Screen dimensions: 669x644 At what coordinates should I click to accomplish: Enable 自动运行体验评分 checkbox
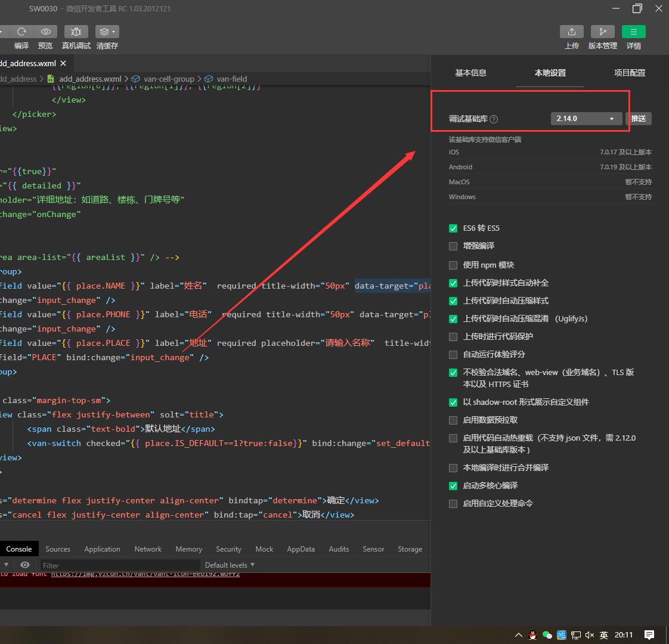[453, 355]
